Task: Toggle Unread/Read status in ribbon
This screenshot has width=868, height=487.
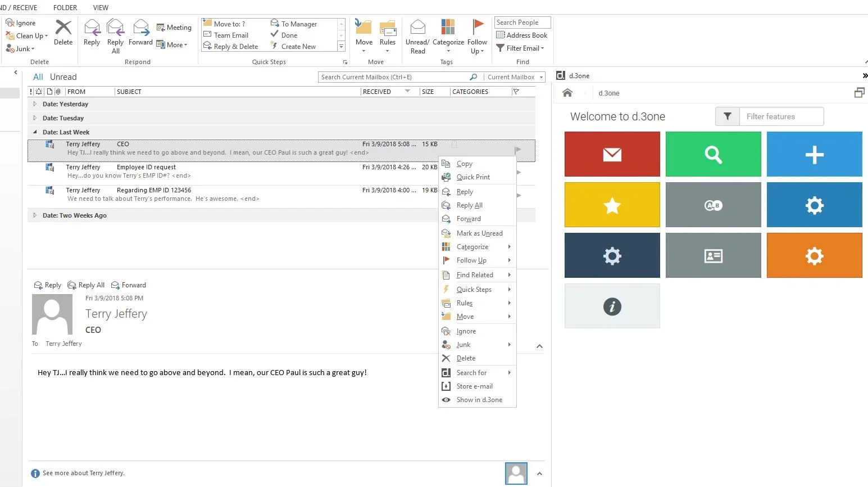Action: pyautogui.click(x=417, y=36)
